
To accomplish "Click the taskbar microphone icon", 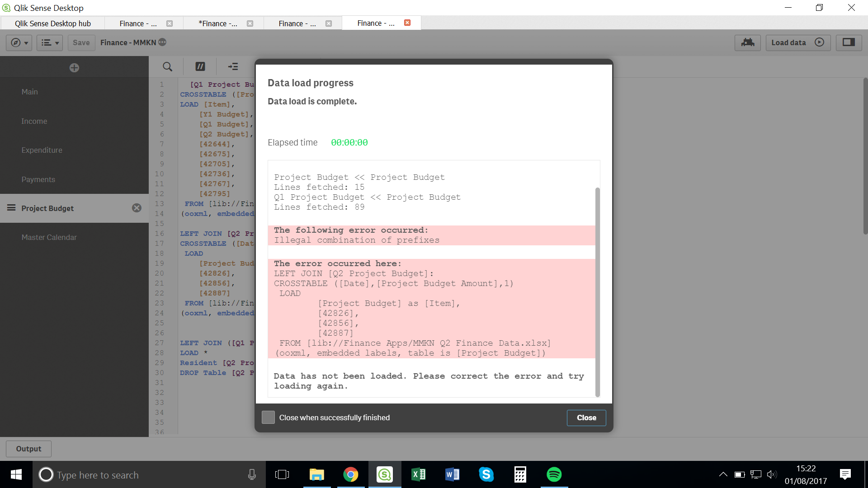I will click(252, 474).
